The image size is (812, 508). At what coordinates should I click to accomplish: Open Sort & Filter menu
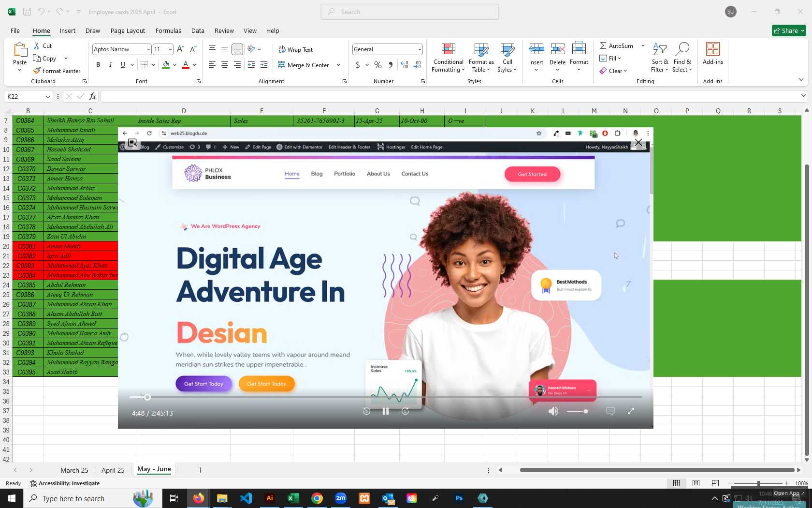pos(660,58)
